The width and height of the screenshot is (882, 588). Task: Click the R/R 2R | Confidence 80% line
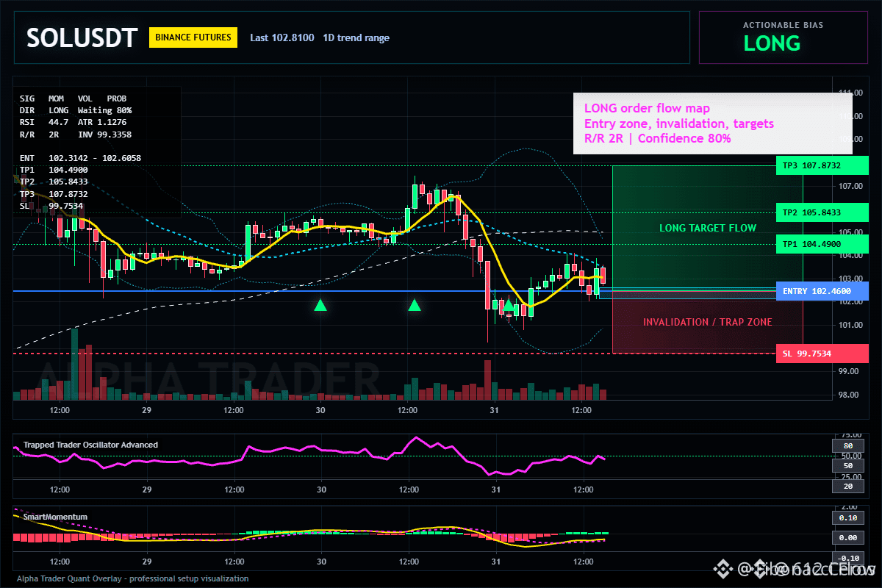(657, 138)
